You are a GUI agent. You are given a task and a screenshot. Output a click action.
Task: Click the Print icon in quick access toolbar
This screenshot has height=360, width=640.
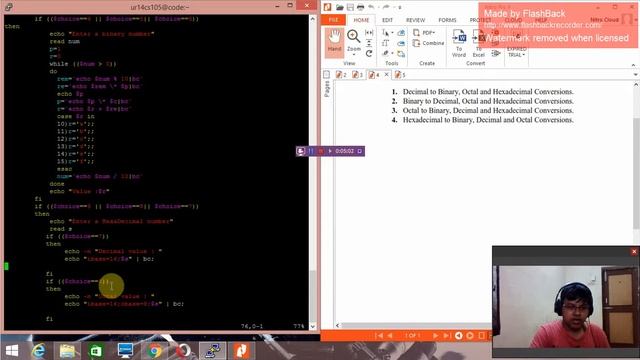(360, 7)
